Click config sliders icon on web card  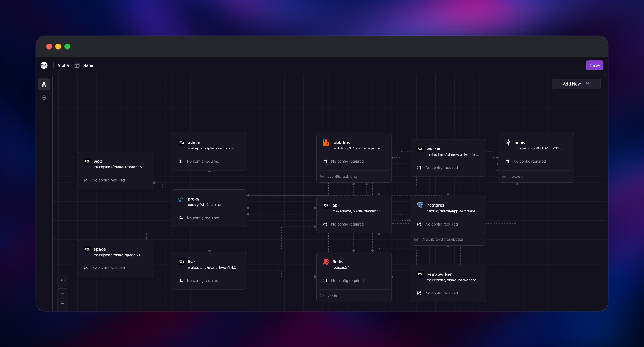[x=86, y=180]
